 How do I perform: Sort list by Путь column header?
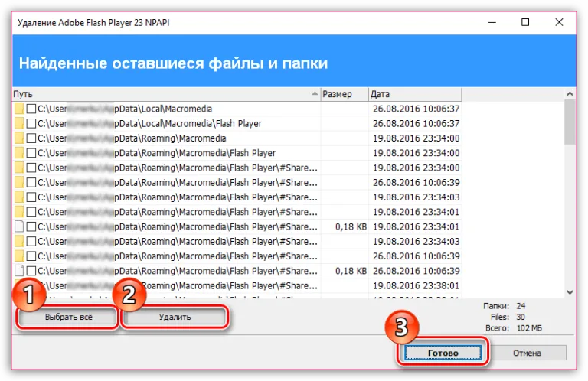coord(166,94)
